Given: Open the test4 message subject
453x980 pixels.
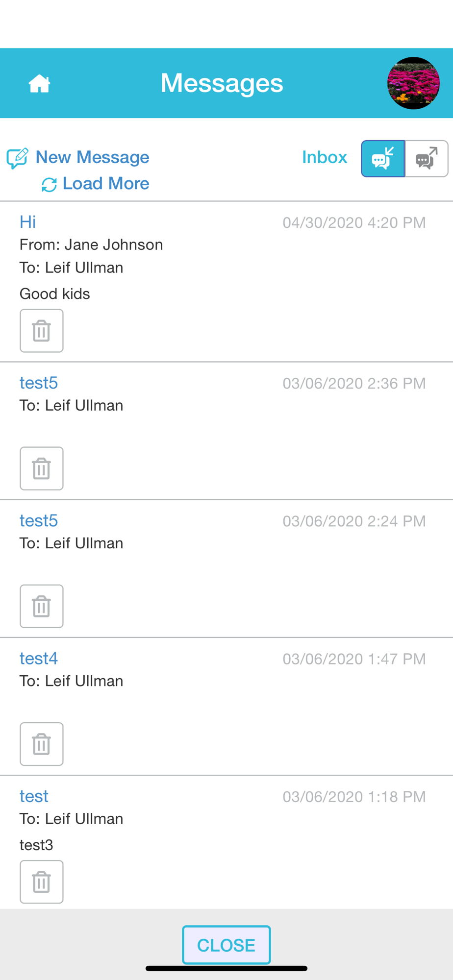Looking at the screenshot, I should click(x=39, y=658).
